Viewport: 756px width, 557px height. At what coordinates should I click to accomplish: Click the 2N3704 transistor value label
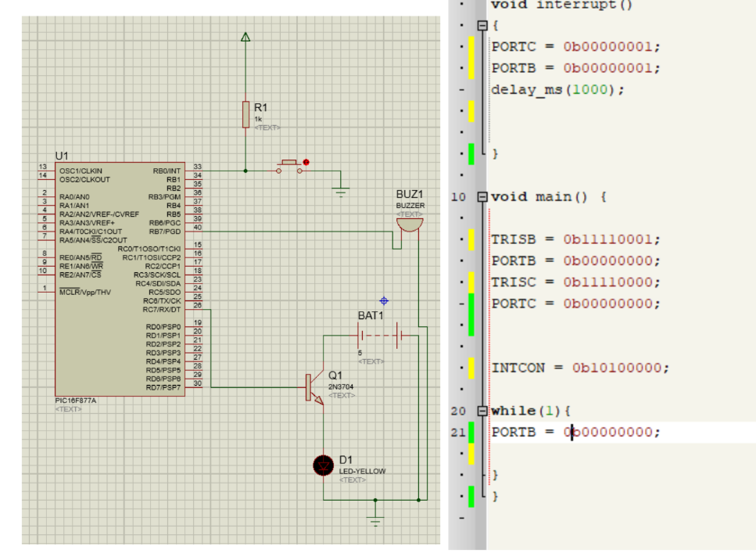(341, 386)
